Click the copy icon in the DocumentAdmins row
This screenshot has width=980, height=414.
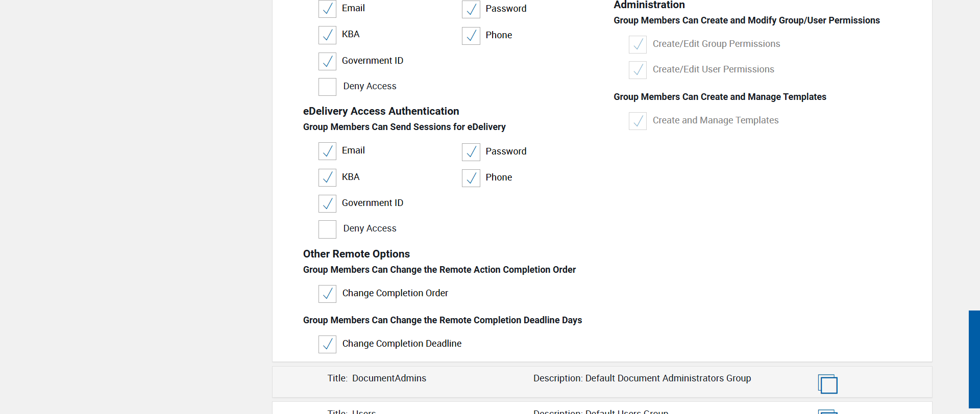(x=827, y=384)
